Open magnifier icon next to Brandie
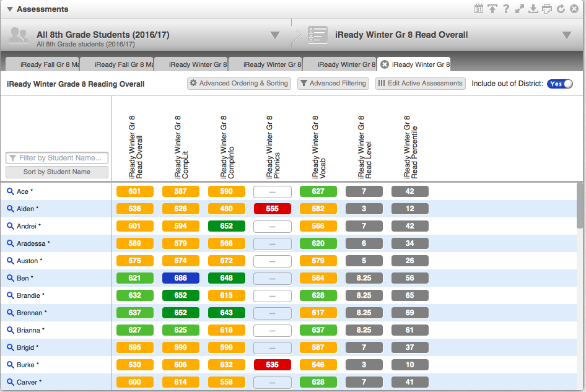The width and height of the screenshot is (586, 392). point(11,295)
